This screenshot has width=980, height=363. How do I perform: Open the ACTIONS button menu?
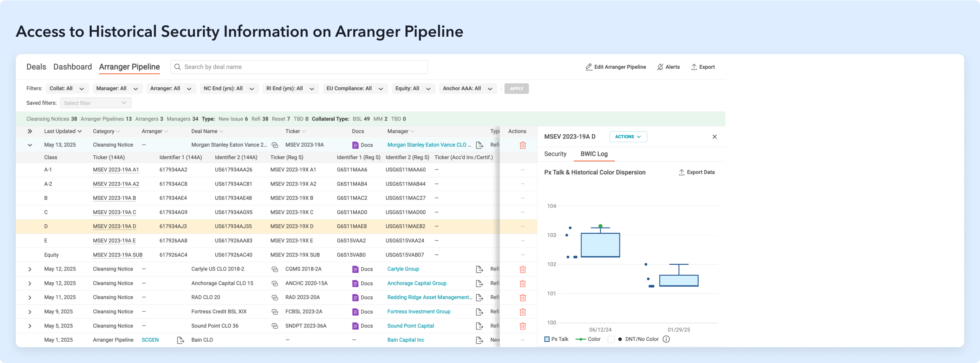628,137
